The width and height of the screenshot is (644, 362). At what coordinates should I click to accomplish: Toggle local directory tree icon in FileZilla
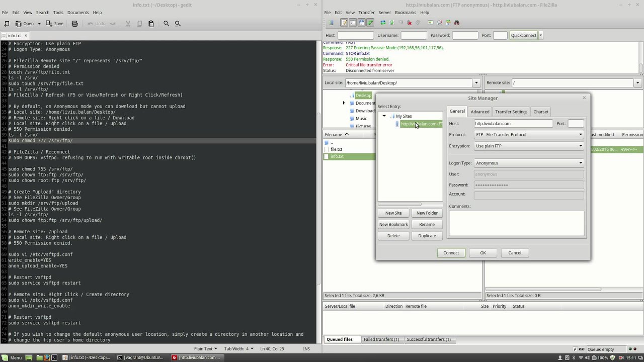click(x=353, y=23)
